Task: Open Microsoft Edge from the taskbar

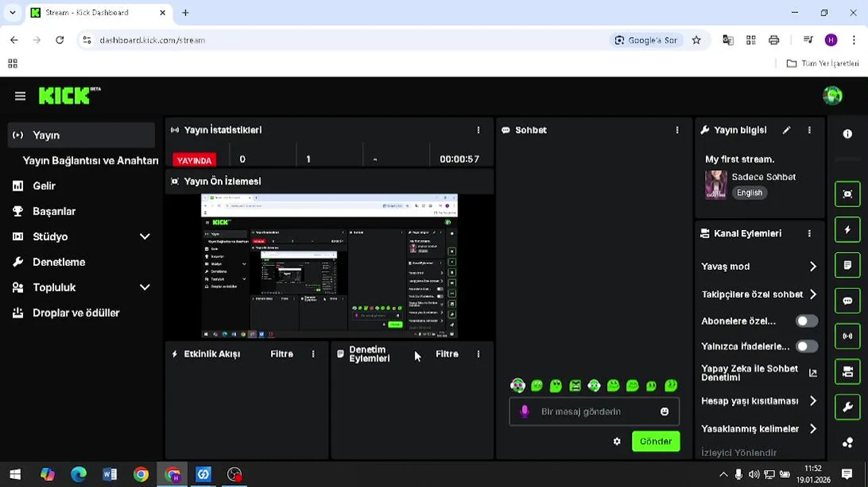Action: point(78,474)
